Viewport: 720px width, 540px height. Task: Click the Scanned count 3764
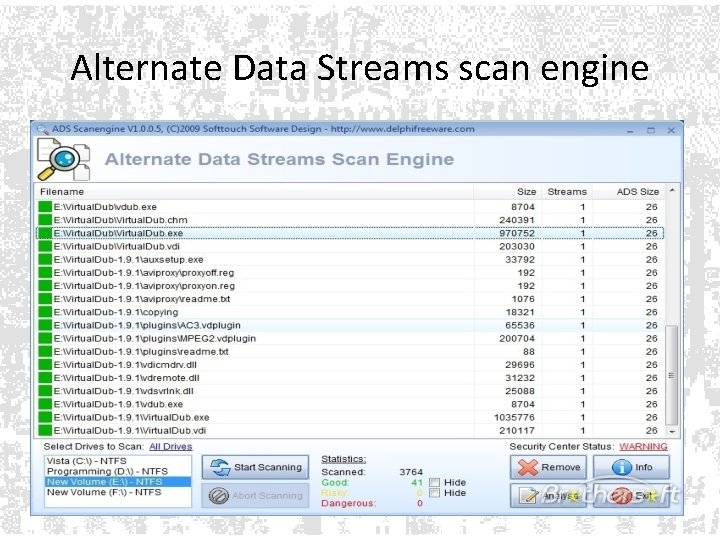[x=411, y=472]
